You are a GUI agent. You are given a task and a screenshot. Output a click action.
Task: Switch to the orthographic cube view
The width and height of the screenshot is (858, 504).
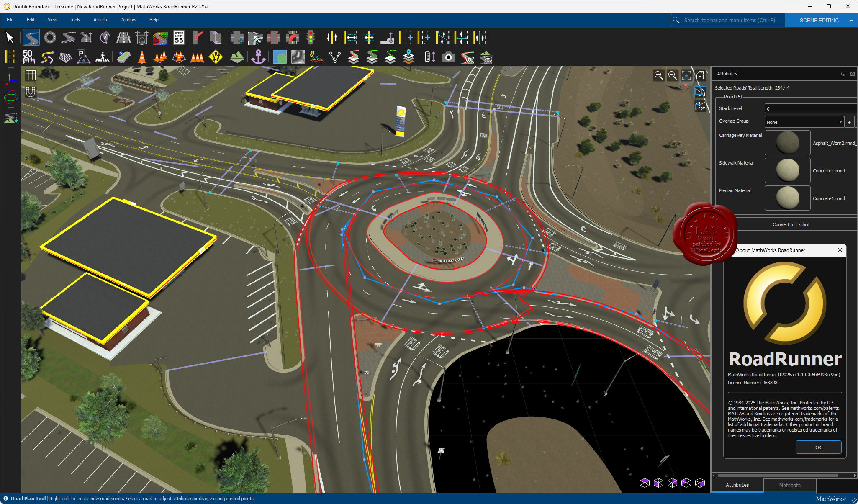(x=700, y=106)
